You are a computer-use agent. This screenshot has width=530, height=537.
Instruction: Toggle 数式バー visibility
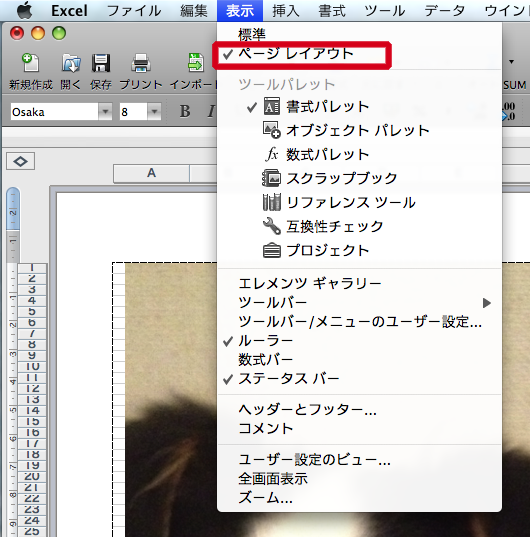(x=359, y=360)
